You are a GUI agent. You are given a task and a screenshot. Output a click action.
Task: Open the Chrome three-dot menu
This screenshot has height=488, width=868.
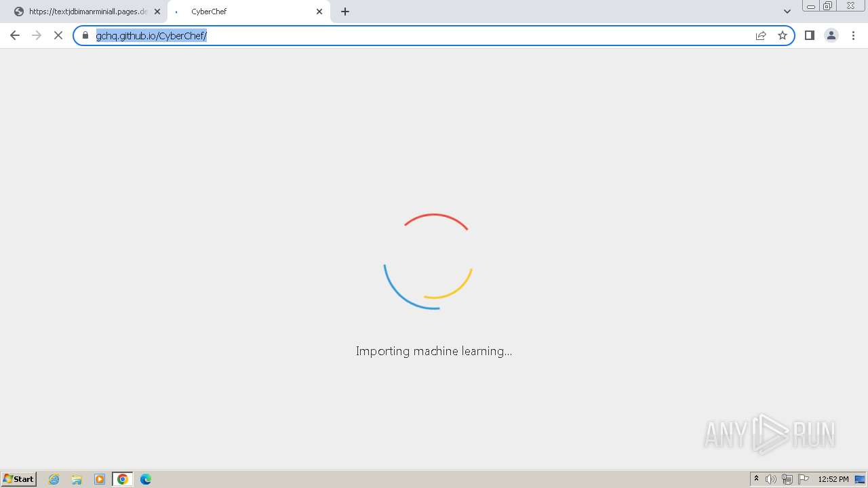tap(853, 35)
